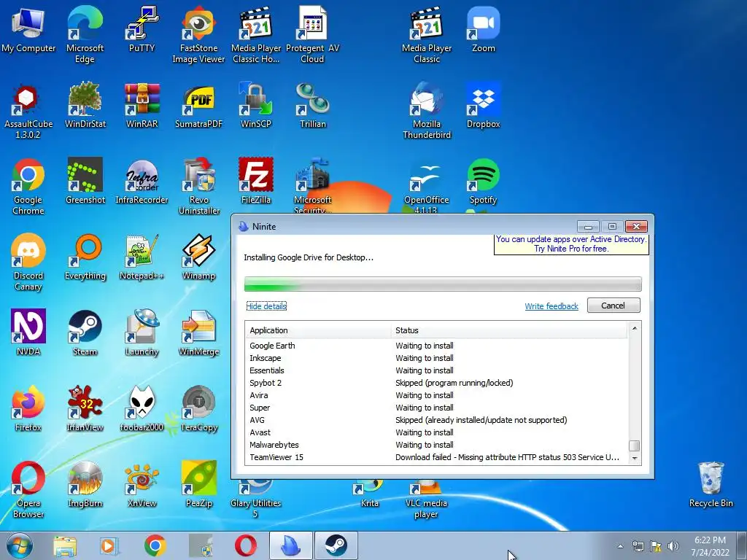The height and width of the screenshot is (560, 747).
Task: Select the Firefox desktop shortcut
Action: point(28,408)
